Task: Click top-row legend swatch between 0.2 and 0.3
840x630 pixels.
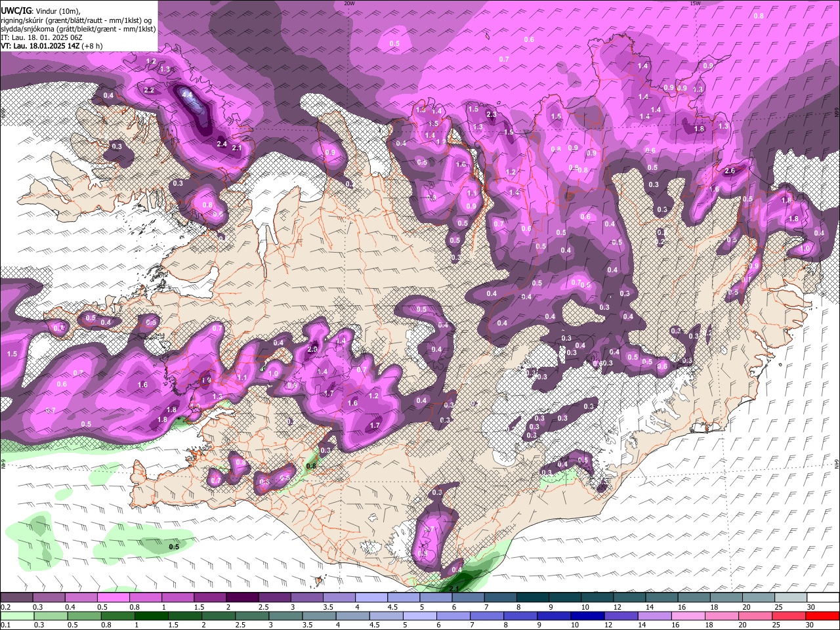Action: tap(16, 597)
